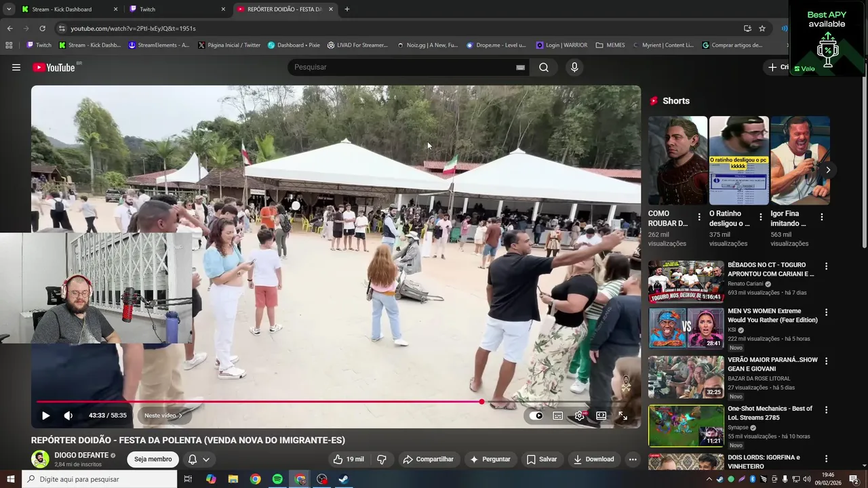Open the 'Igor Fina imitando' Short thumbnail
This screenshot has height=488, width=868.
(x=800, y=161)
